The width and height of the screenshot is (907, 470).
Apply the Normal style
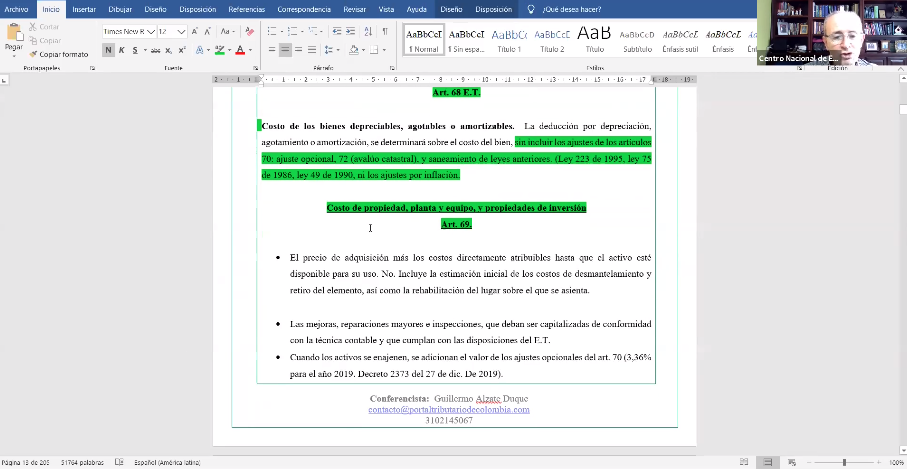point(423,40)
